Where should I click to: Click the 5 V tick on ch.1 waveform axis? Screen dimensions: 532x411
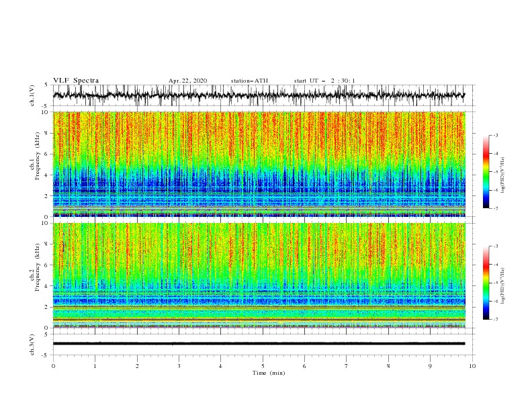tap(46, 85)
